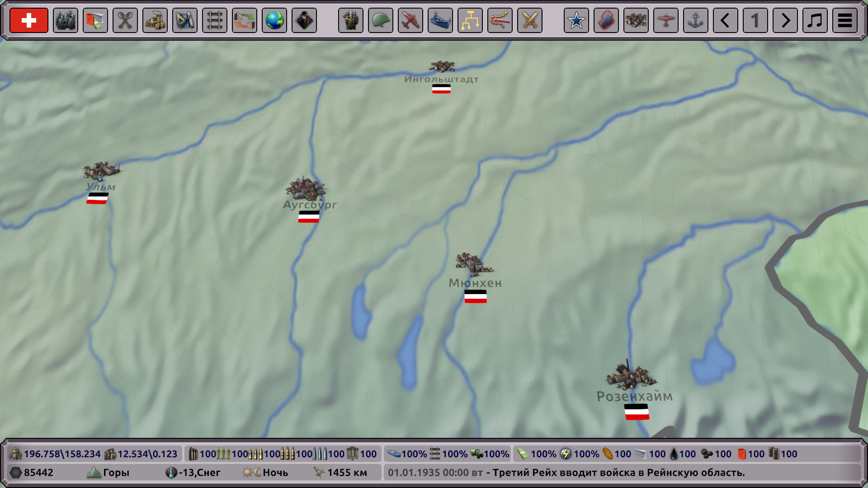This screenshot has height=488, width=868.
Task: Click the distance readout 1455 км
Action: (347, 473)
